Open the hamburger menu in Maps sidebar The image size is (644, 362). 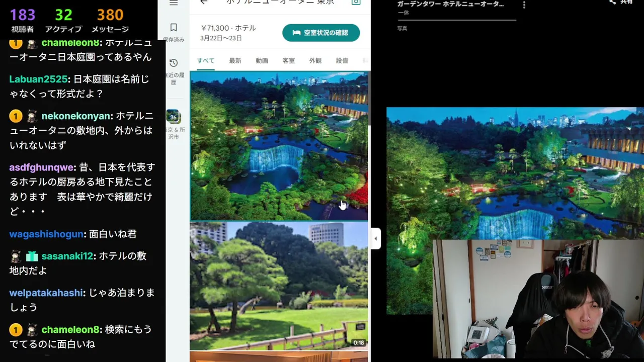[174, 3]
